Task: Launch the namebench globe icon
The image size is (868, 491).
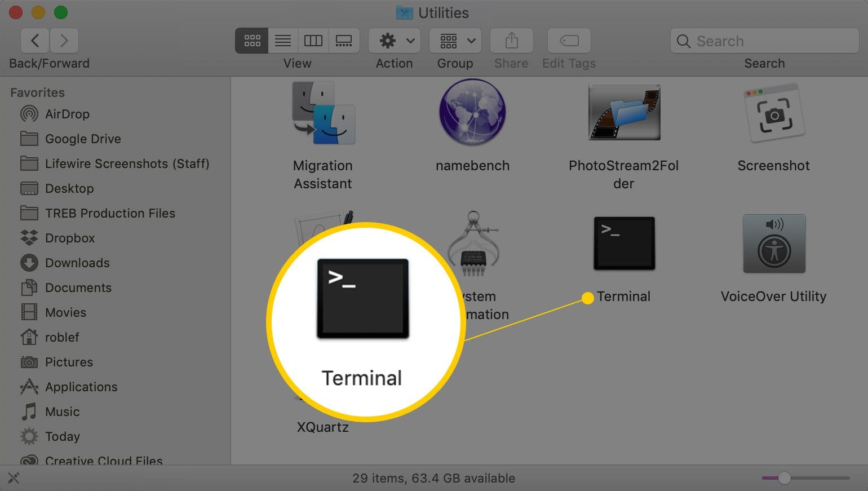Action: point(472,112)
